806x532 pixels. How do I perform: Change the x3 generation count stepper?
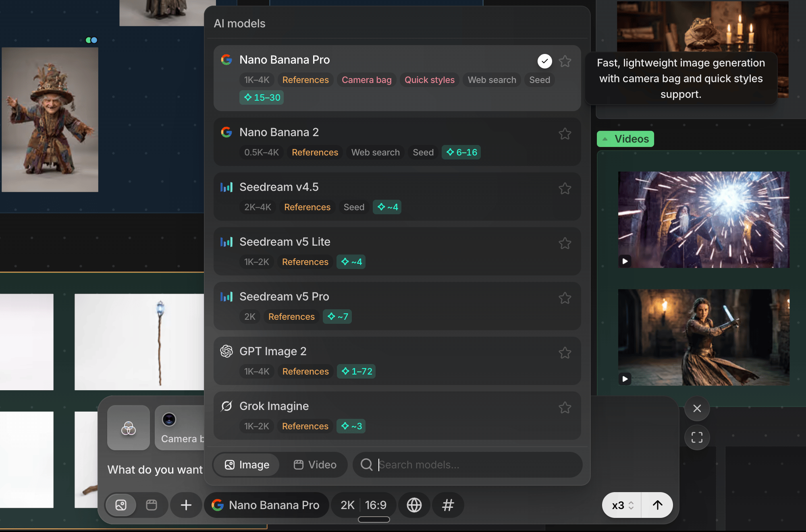(x=622, y=505)
